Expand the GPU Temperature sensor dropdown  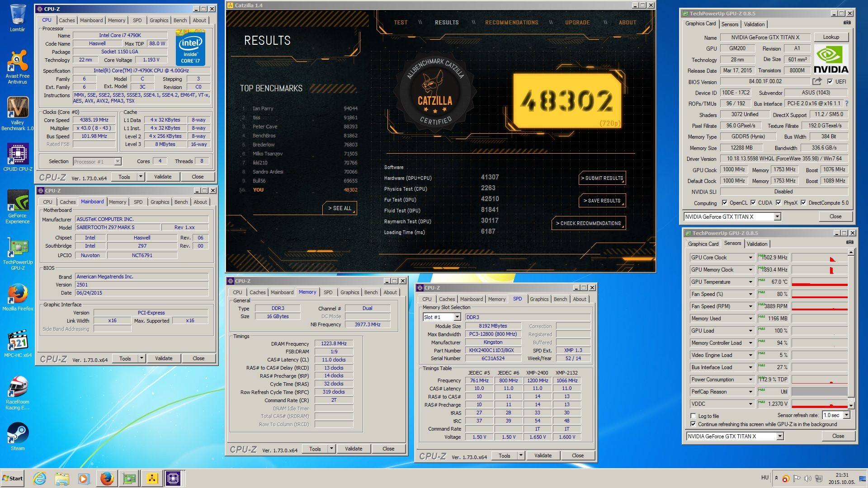click(x=750, y=282)
